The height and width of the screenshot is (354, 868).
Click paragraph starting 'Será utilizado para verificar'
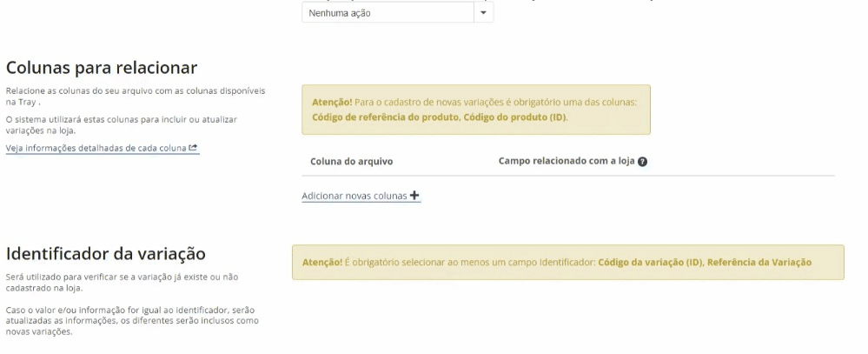[x=122, y=282]
